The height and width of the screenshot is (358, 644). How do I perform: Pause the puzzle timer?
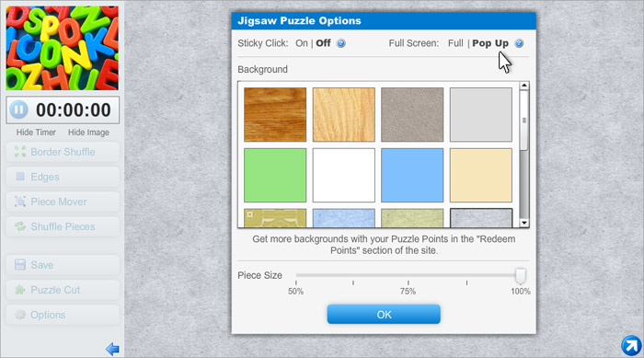coord(18,110)
